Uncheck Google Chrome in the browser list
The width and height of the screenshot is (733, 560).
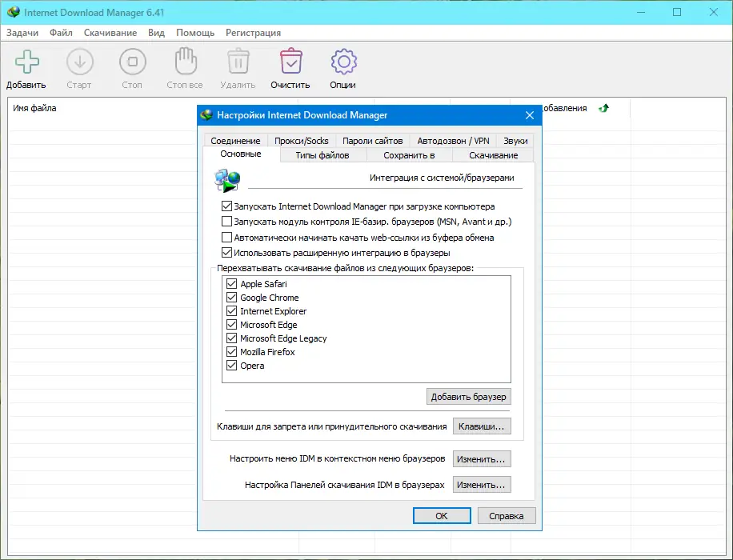tap(231, 298)
